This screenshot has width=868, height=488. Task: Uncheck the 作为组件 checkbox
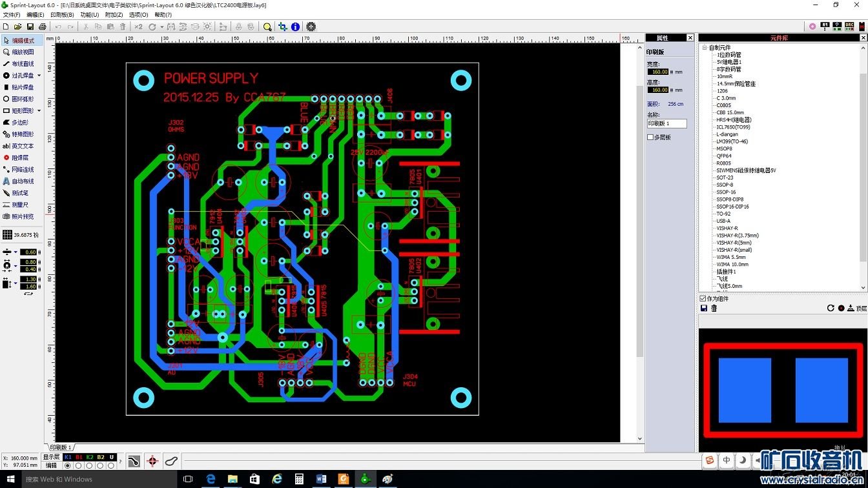coord(703,298)
